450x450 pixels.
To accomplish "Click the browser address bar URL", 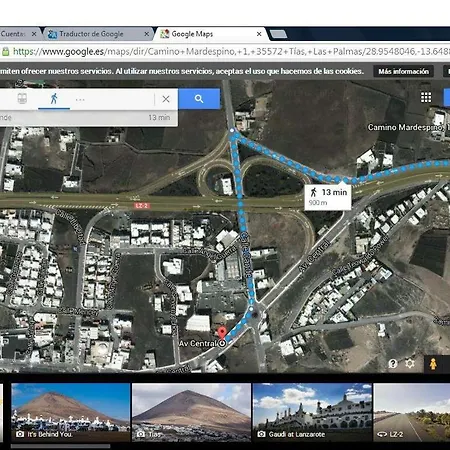I will click(230, 52).
